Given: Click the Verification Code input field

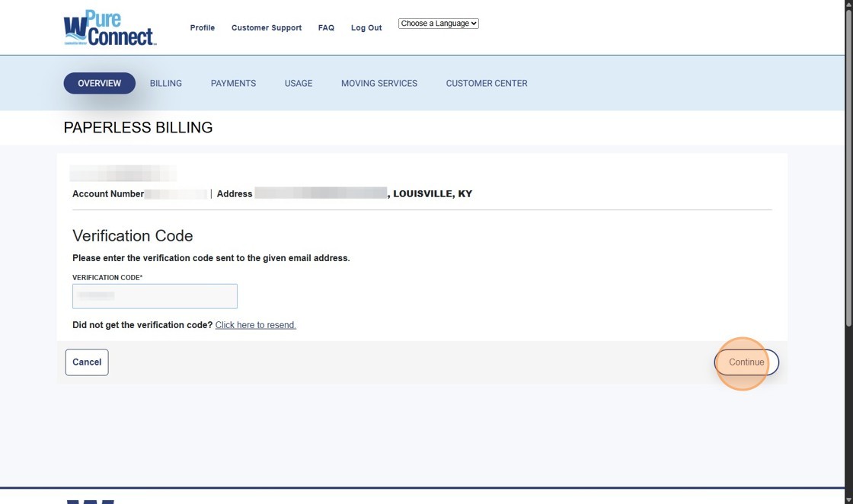Looking at the screenshot, I should pyautogui.click(x=154, y=295).
